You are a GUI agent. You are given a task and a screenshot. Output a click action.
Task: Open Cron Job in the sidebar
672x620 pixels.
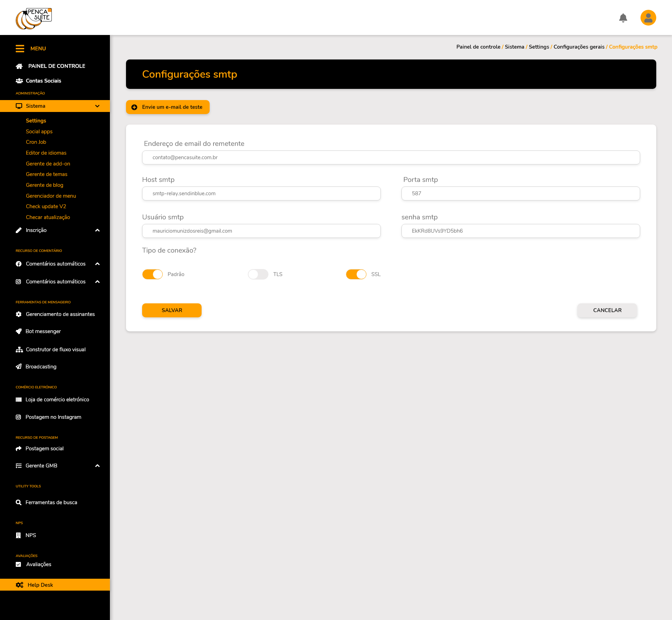(36, 142)
